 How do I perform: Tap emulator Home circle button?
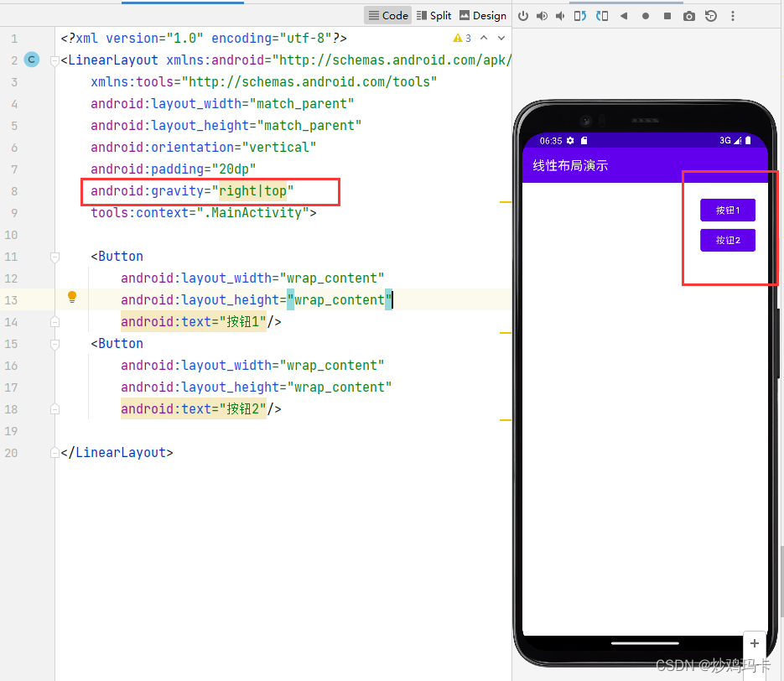646,16
